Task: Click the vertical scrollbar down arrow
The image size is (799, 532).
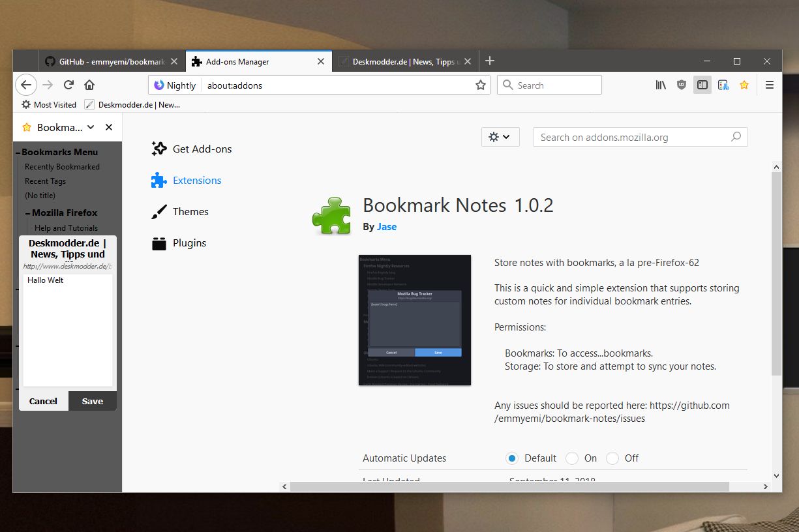Action: 776,476
